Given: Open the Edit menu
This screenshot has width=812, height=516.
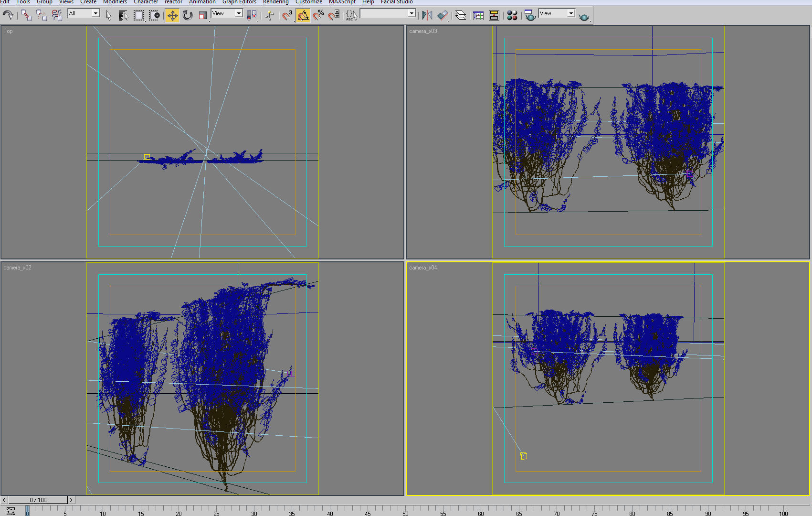Looking at the screenshot, I should pyautogui.click(x=5, y=2).
